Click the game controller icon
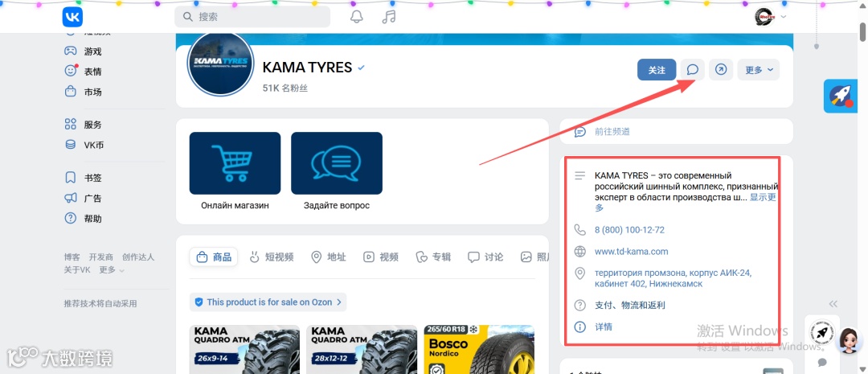Screen dimensions: 868x374 [70, 51]
